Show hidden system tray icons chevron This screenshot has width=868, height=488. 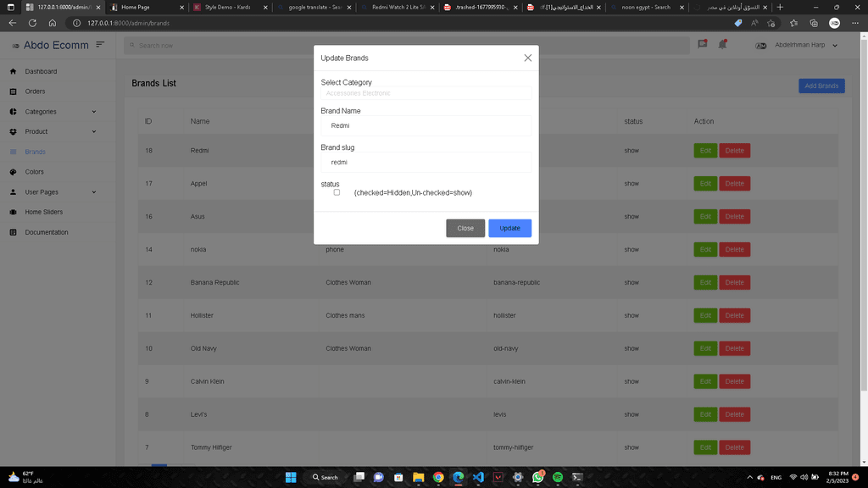click(x=749, y=477)
